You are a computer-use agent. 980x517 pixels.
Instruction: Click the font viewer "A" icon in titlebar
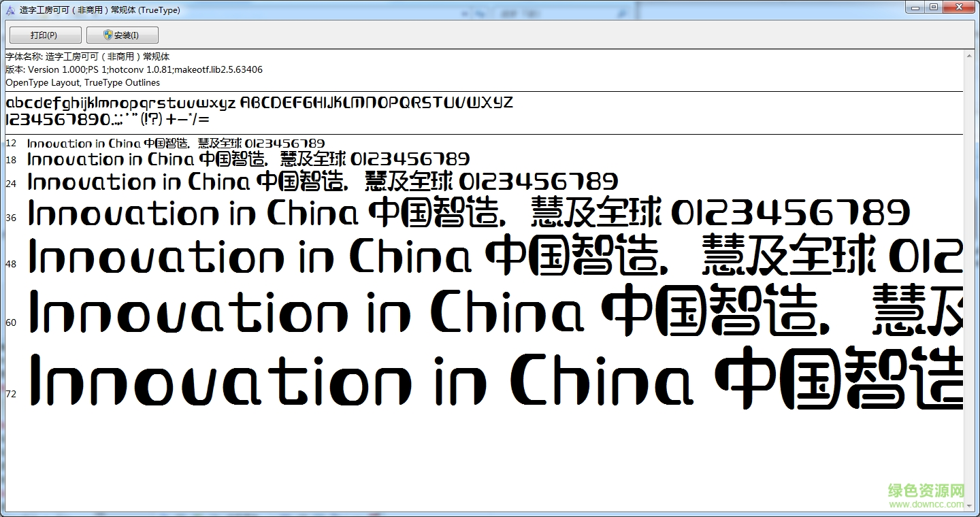point(9,10)
